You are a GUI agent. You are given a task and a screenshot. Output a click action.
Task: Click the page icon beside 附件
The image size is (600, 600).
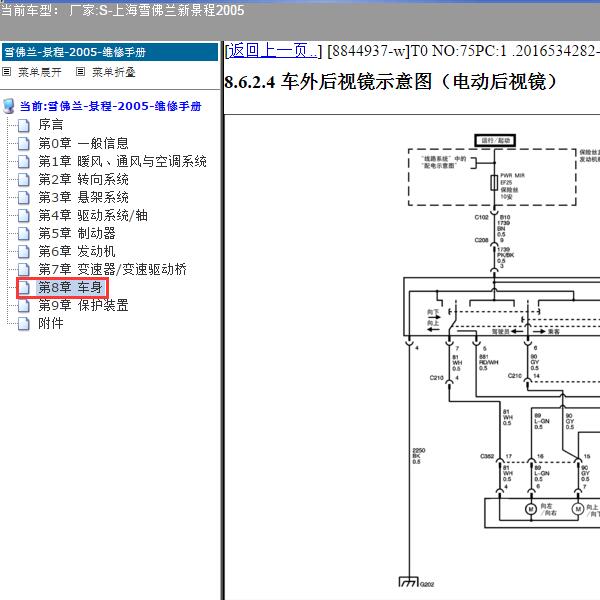coord(24,323)
